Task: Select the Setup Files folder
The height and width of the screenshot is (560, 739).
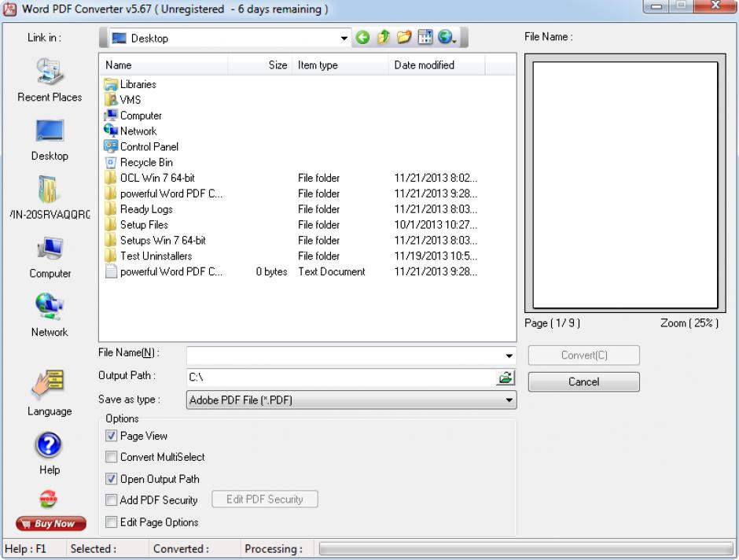Action: tap(144, 225)
